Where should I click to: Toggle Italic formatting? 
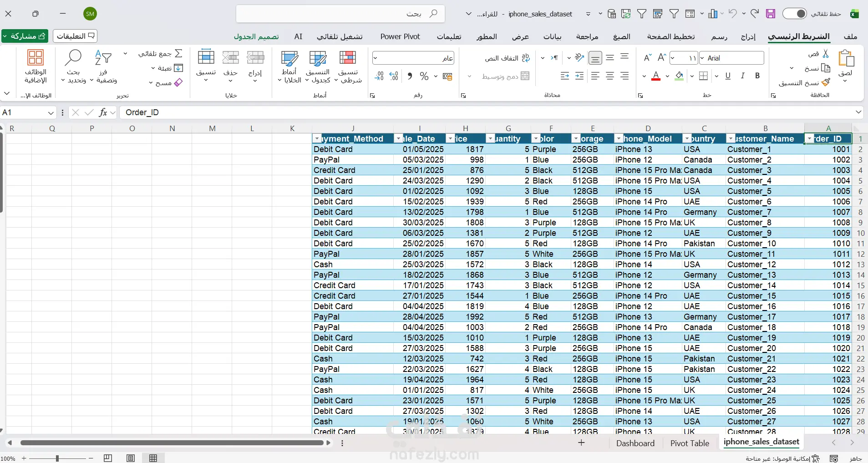(743, 76)
